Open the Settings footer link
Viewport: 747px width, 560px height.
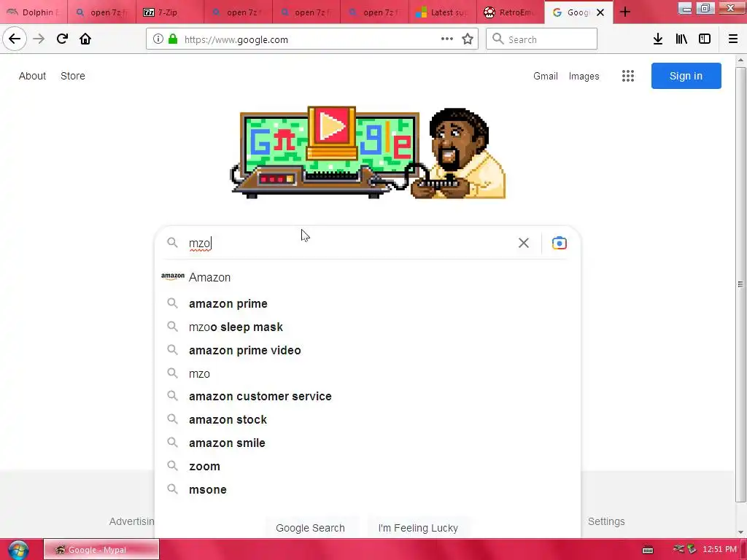606,521
